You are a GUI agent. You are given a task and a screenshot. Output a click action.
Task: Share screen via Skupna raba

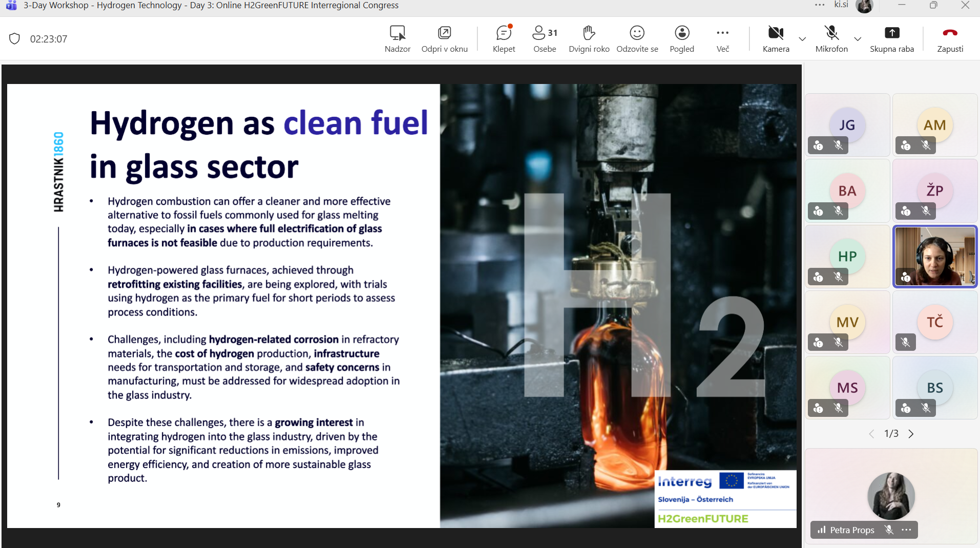tap(891, 38)
